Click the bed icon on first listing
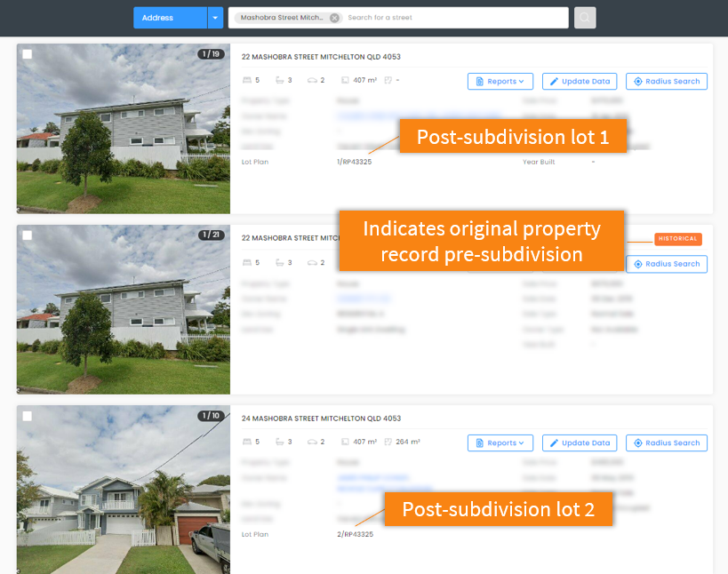This screenshot has width=728, height=574. (x=247, y=80)
